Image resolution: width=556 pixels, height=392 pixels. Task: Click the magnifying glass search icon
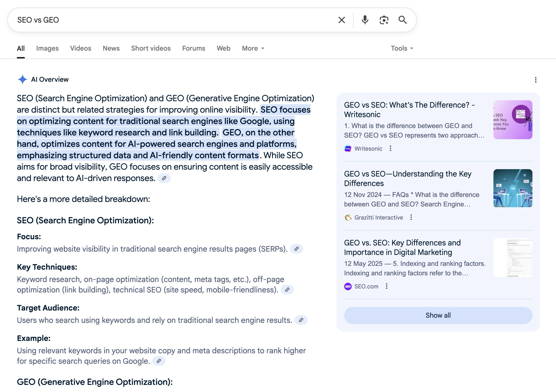(x=402, y=20)
